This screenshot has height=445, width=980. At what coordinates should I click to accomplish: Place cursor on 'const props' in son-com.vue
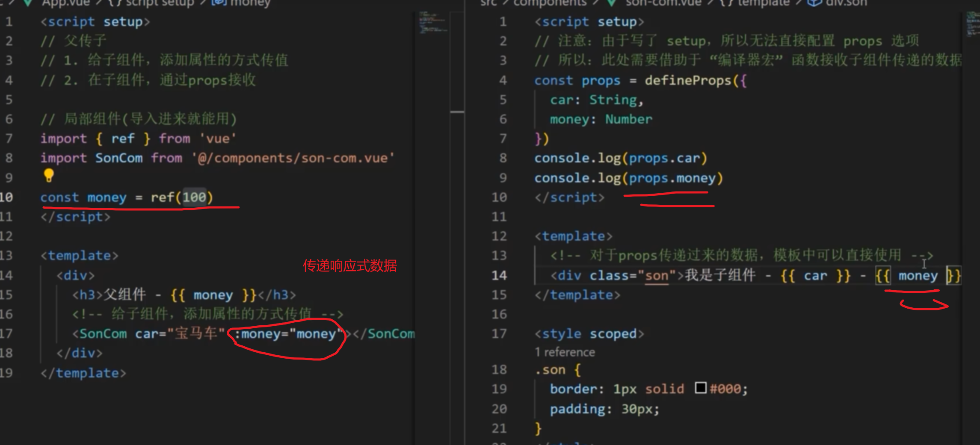tap(577, 80)
